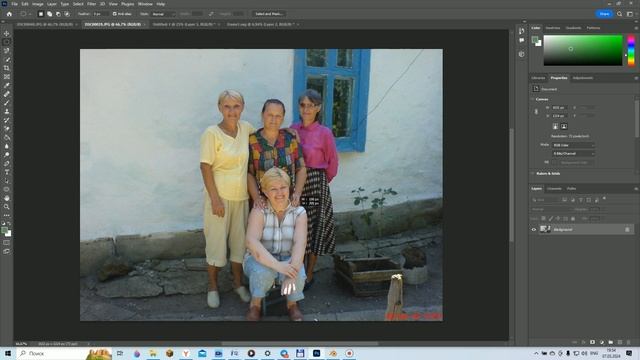
Task: Open the RGB Color mode dropdown
Action: point(573,145)
